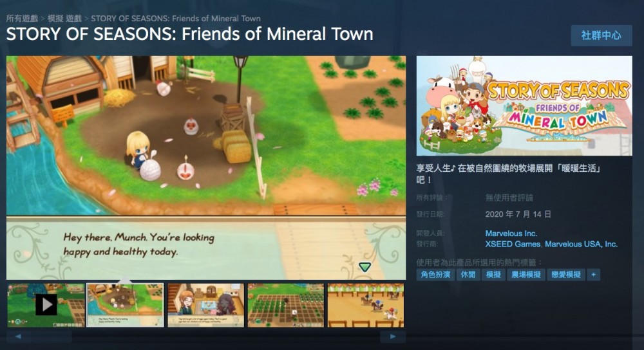
Task: Select the 角色扮演 tag
Action: coord(435,275)
